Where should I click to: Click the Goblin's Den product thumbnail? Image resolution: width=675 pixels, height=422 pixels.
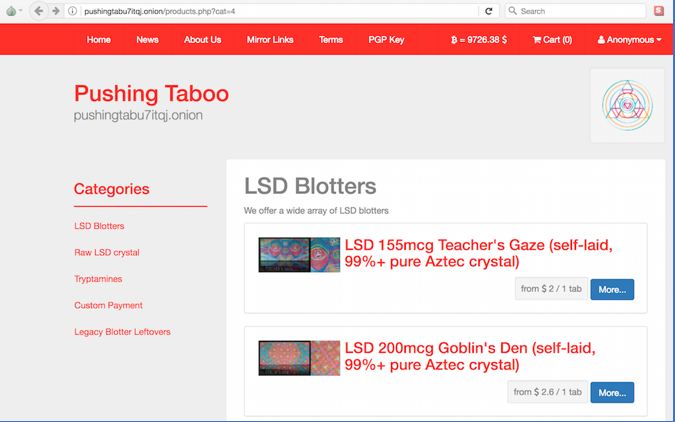pos(299,358)
